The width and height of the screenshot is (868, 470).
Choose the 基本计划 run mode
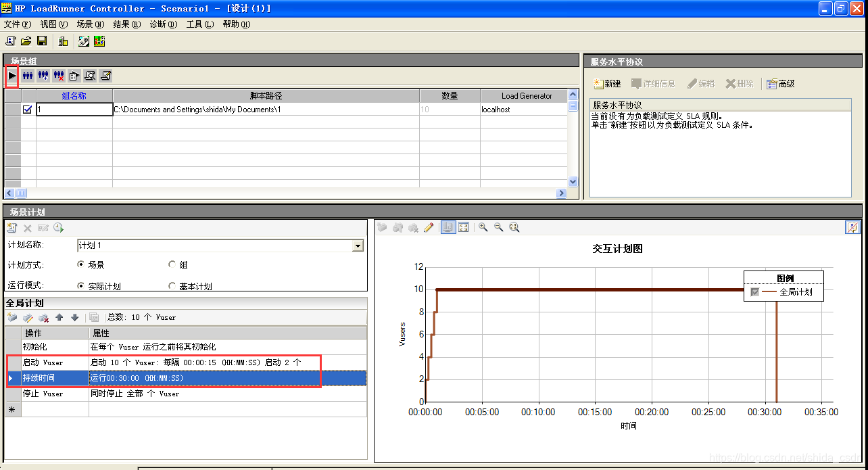point(172,286)
